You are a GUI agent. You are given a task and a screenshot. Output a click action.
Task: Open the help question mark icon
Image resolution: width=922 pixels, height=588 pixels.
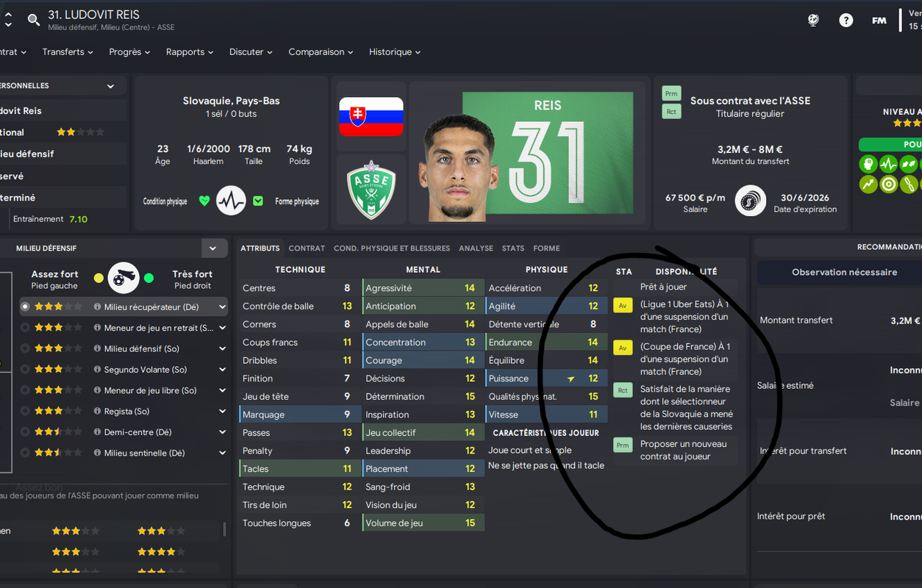pos(846,21)
